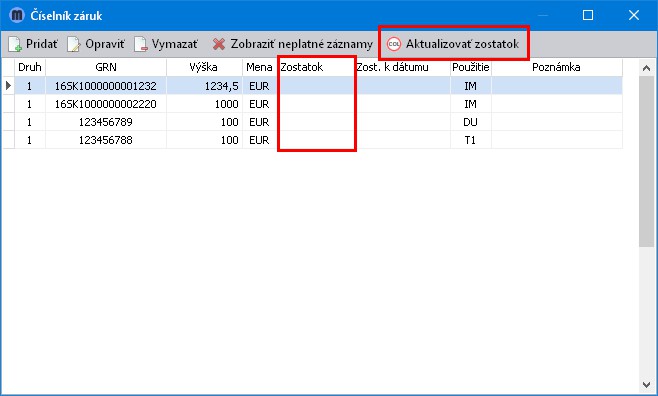
Task: Click the scrollbar down arrow
Action: [x=646, y=385]
